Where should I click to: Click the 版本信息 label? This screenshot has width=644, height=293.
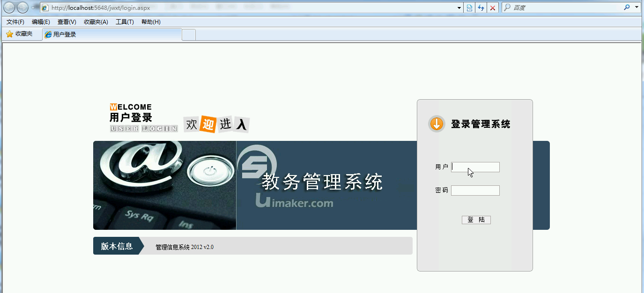coord(117,246)
